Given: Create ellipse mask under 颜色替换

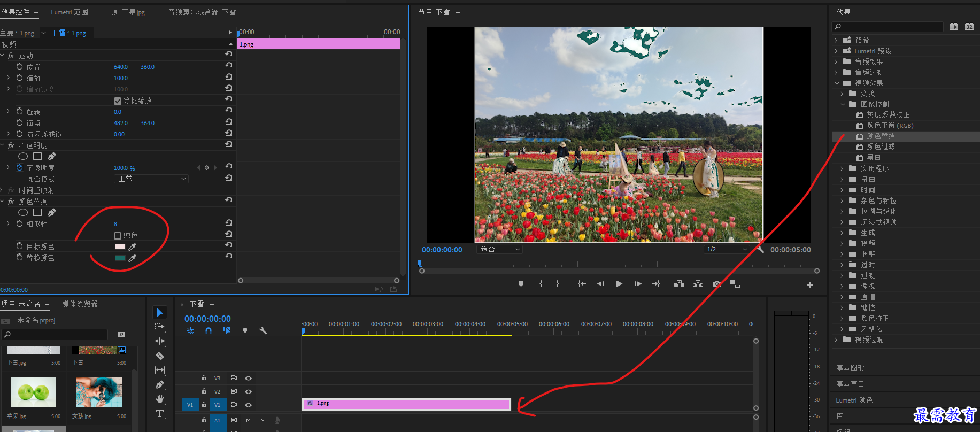Looking at the screenshot, I should pos(23,213).
